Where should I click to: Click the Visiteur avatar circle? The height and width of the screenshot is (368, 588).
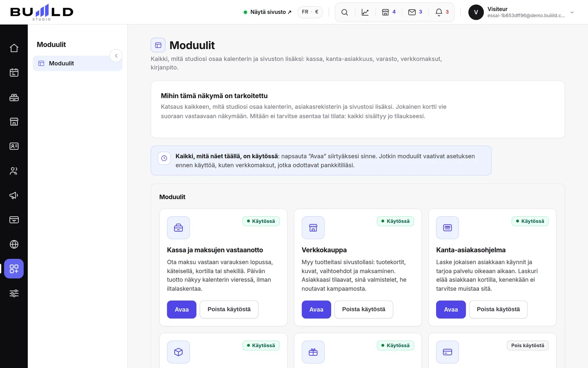click(x=476, y=12)
